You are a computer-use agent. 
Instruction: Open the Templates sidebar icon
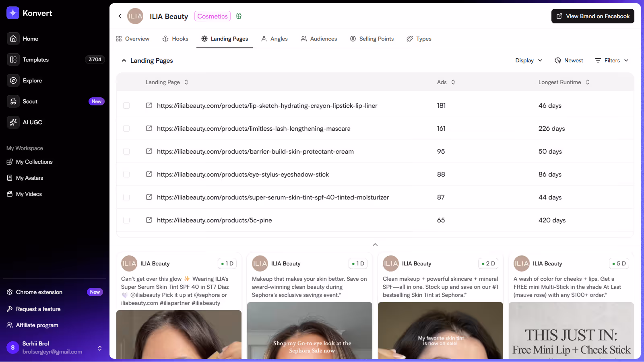tap(13, 60)
